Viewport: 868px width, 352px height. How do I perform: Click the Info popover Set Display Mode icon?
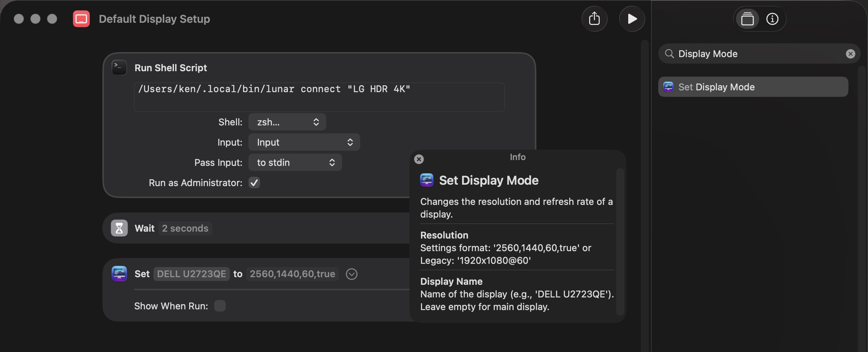pyautogui.click(x=427, y=180)
